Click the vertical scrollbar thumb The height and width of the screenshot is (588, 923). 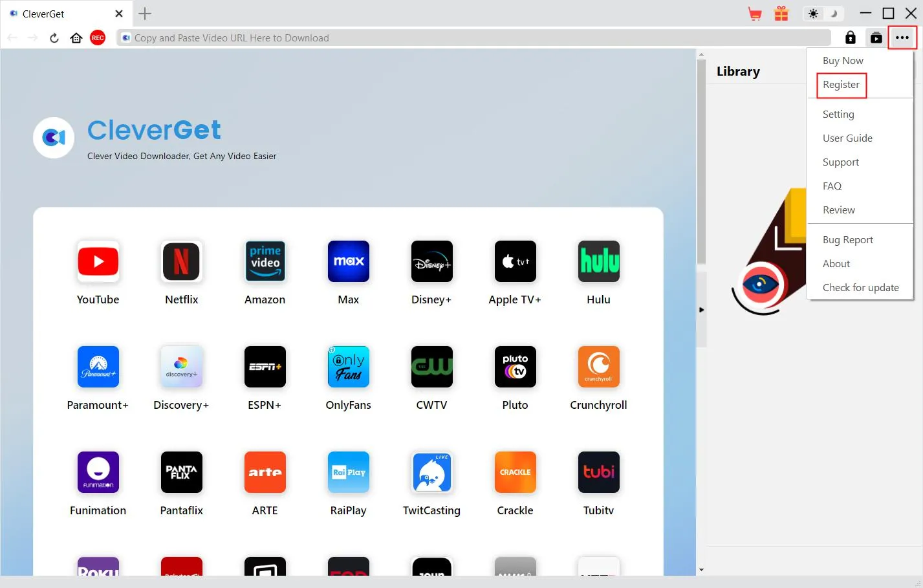tap(701, 162)
